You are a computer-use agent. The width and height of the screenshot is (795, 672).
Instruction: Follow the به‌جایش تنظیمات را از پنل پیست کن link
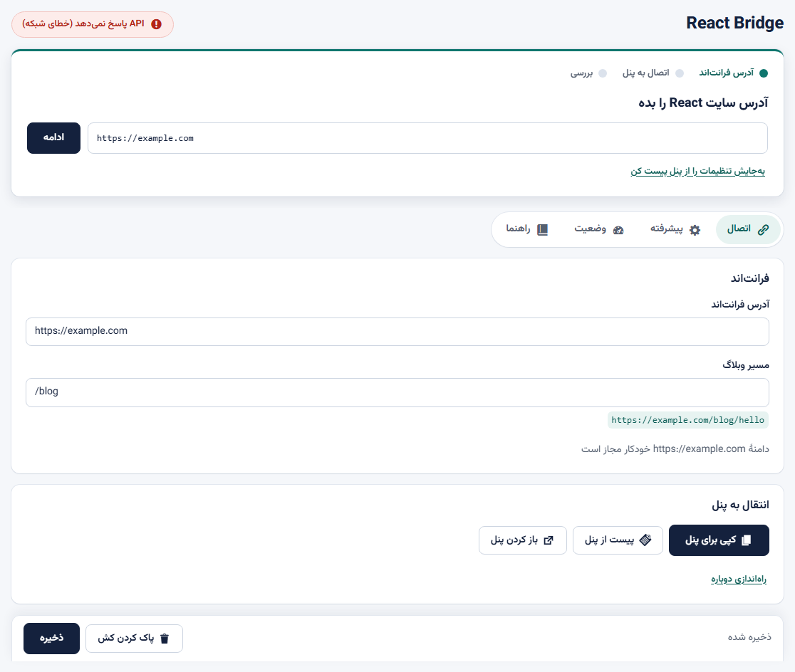(x=697, y=172)
